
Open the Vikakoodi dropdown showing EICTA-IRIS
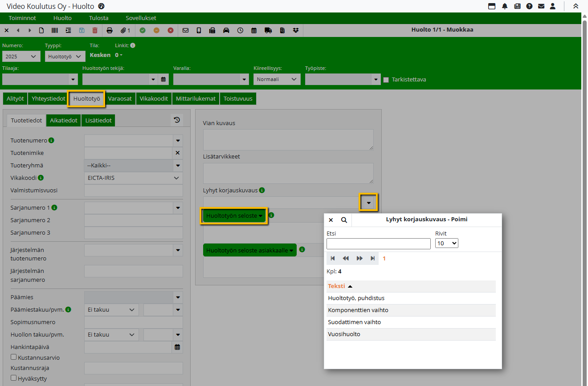click(133, 178)
